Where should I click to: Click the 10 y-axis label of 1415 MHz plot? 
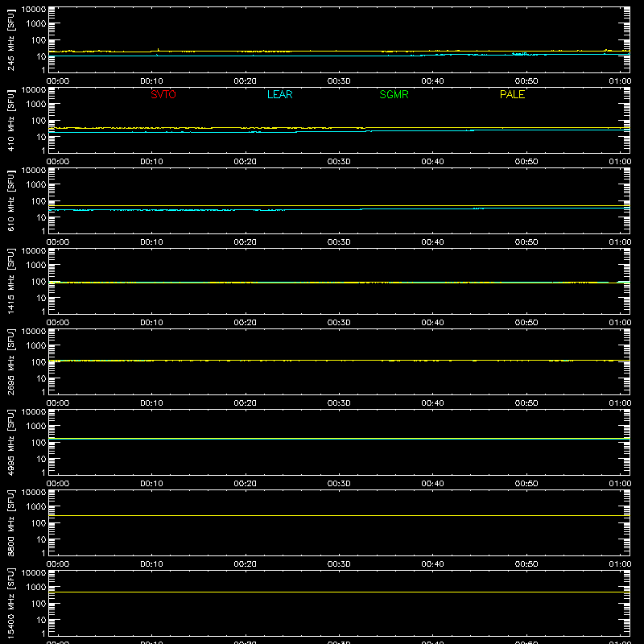click(x=41, y=298)
